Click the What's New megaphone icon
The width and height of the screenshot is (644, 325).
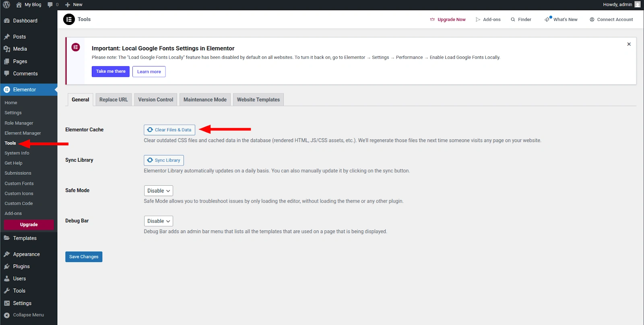pyautogui.click(x=547, y=19)
